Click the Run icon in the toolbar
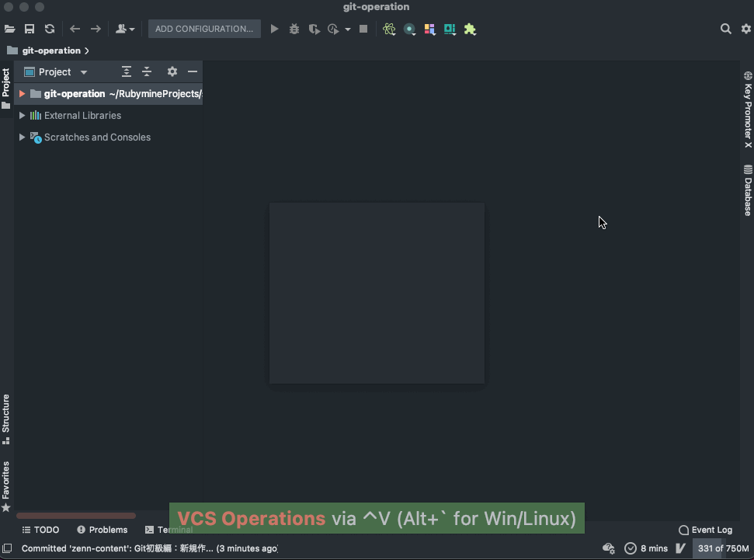754x560 pixels. coord(274,29)
